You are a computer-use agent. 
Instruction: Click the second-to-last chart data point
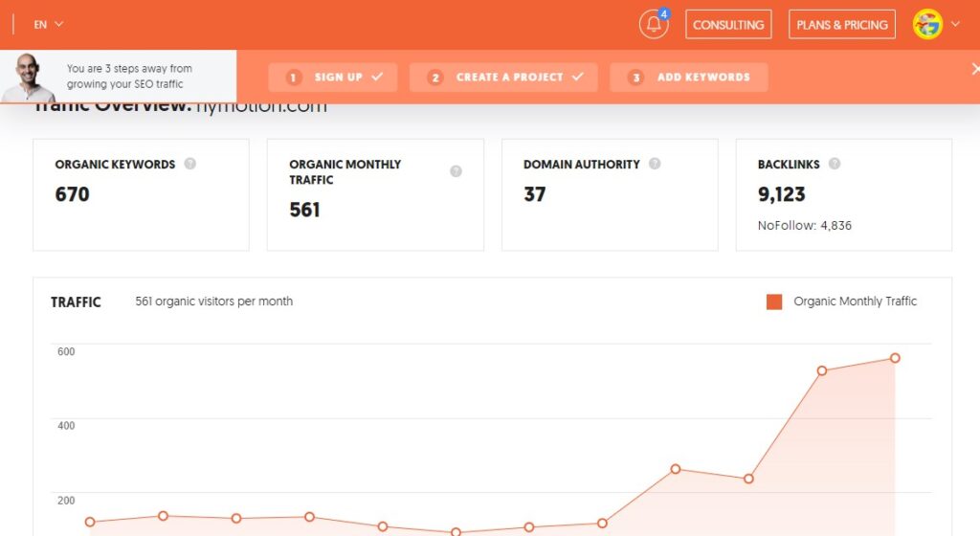coord(822,370)
